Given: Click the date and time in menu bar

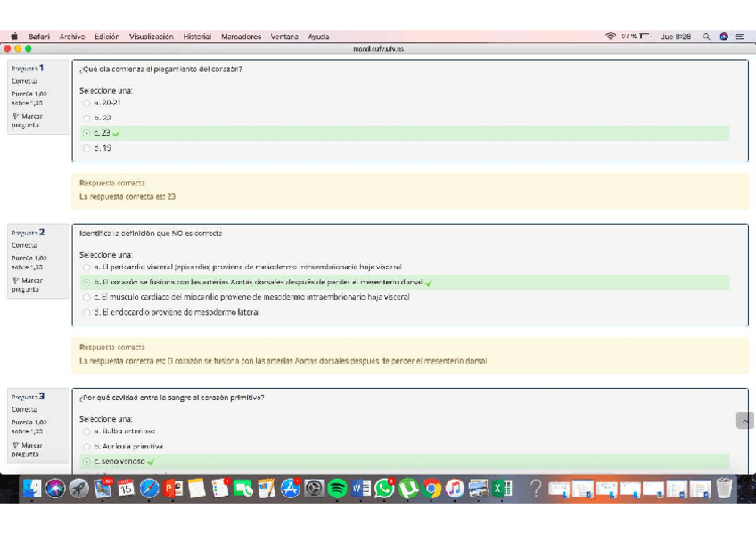Looking at the screenshot, I should pos(676,37).
